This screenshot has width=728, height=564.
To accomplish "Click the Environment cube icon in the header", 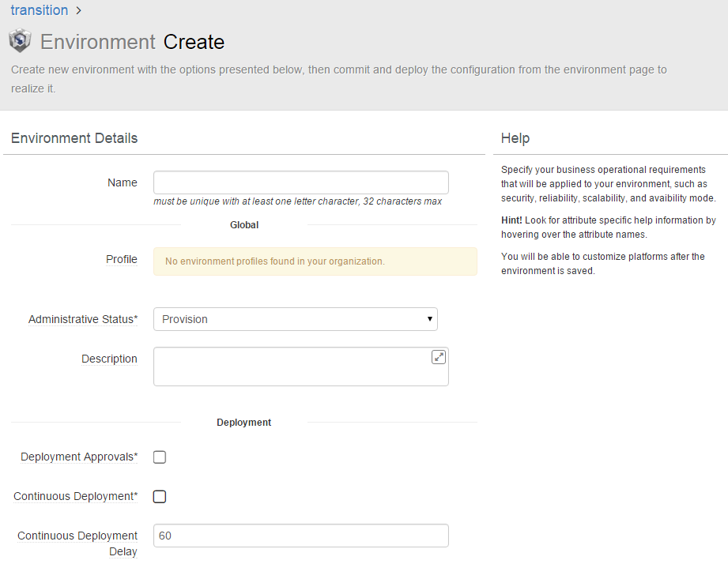I will [20, 39].
